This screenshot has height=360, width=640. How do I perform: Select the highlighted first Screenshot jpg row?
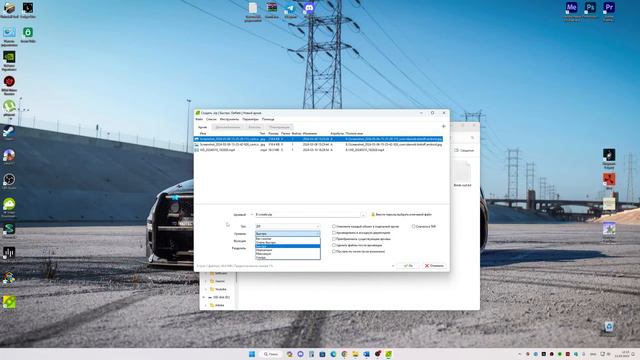(318, 139)
